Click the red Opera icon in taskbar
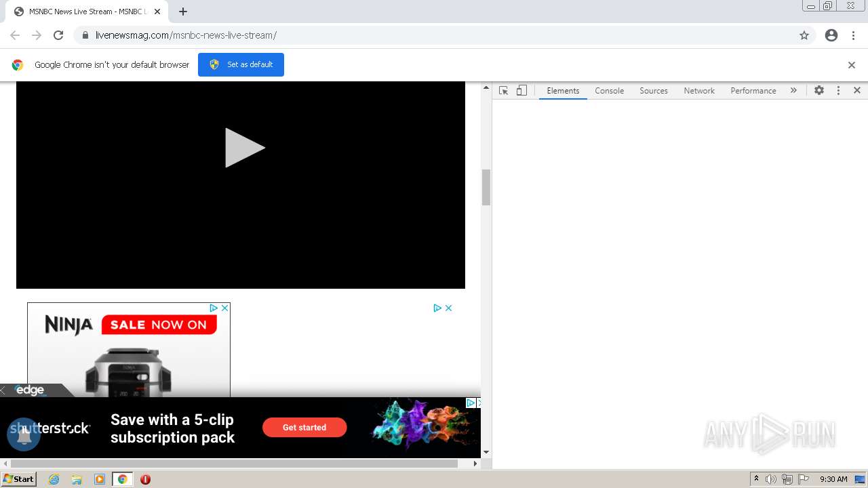This screenshot has height=488, width=868. pyautogui.click(x=145, y=479)
